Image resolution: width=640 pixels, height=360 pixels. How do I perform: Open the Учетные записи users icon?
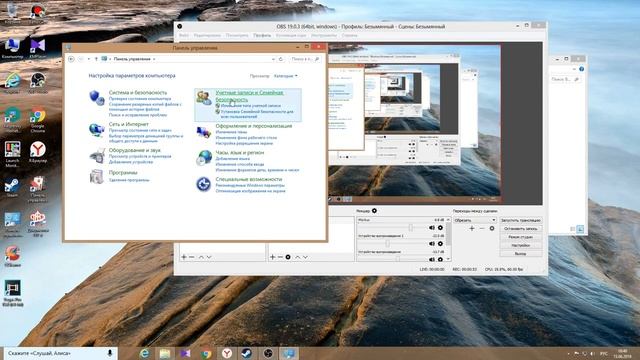point(204,98)
